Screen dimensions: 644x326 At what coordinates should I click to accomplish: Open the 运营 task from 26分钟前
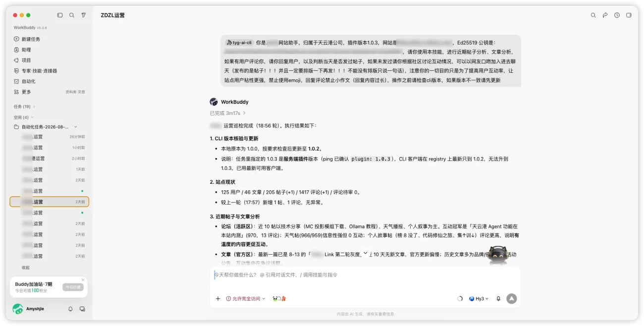tap(49, 137)
